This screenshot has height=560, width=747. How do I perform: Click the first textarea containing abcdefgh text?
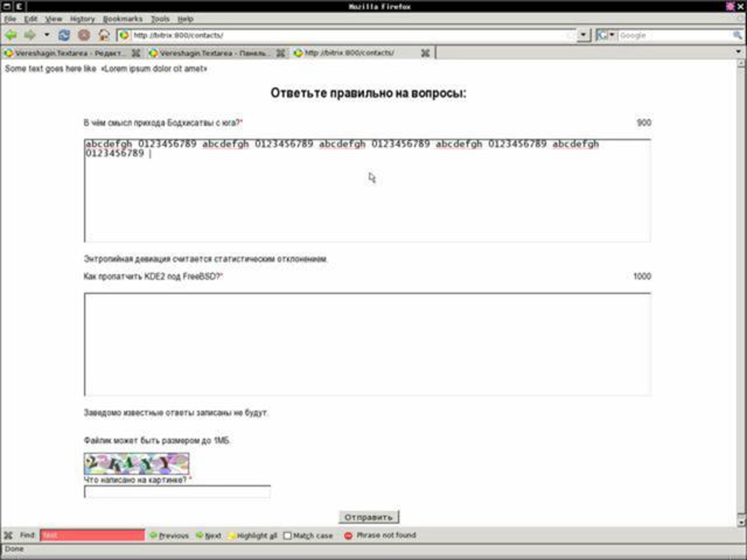pyautogui.click(x=367, y=191)
